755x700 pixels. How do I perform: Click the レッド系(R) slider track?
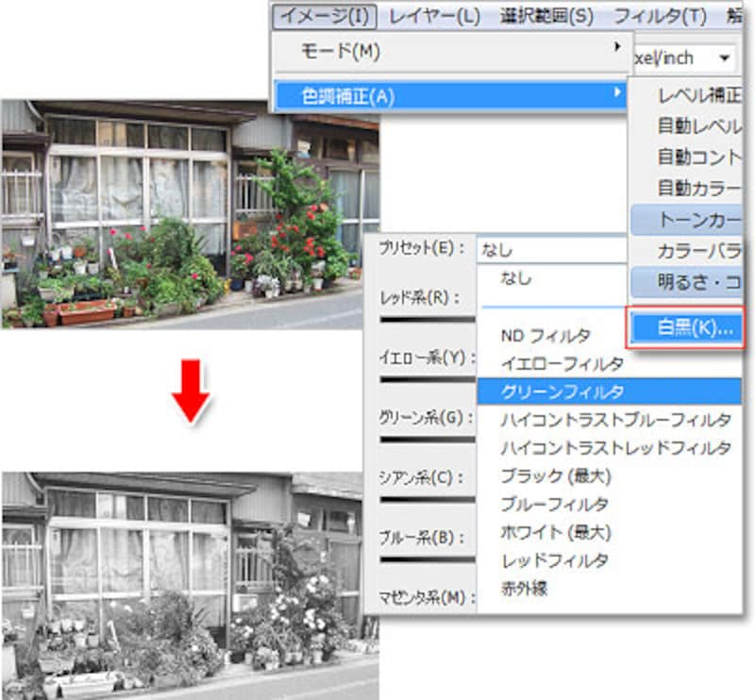pyautogui.click(x=427, y=319)
